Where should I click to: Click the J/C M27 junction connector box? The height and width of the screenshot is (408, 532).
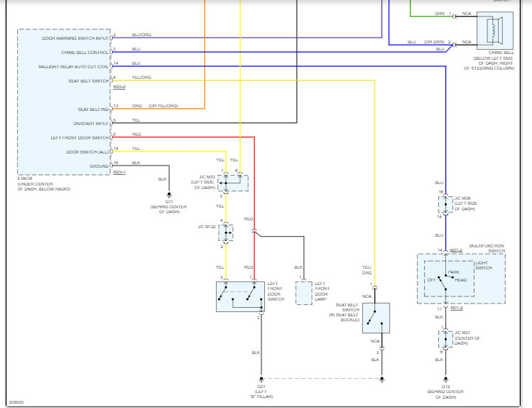point(445,339)
